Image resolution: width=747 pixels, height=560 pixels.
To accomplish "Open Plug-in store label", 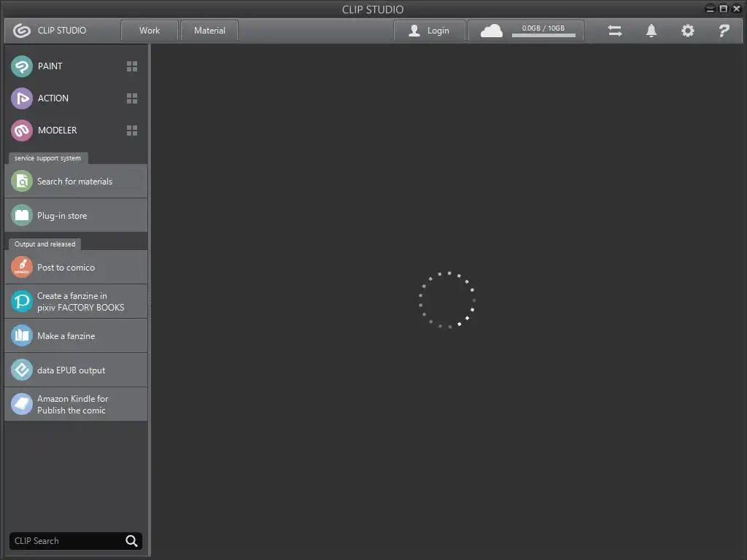I will [x=62, y=216].
